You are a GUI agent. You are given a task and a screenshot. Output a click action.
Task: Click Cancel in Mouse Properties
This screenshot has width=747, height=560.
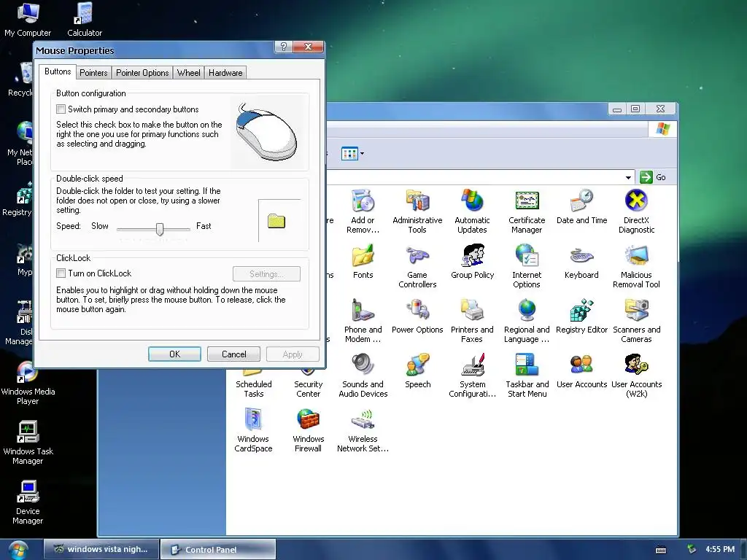click(234, 354)
